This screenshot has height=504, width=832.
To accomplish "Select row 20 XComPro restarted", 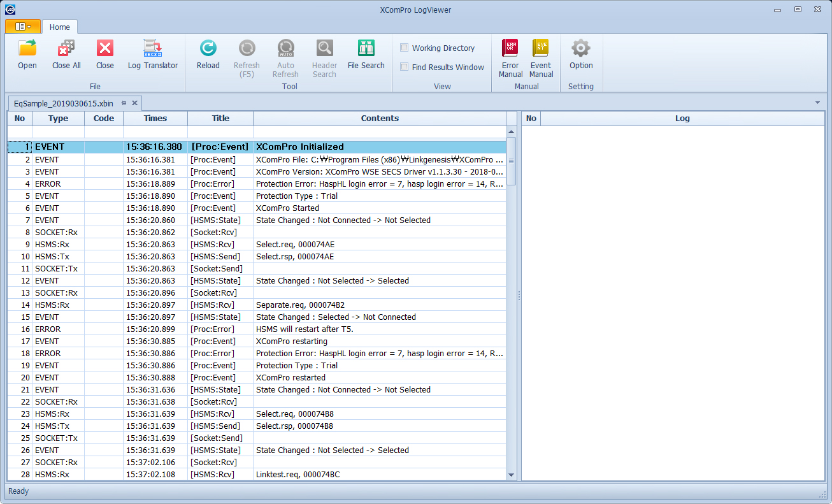I will click(257, 377).
